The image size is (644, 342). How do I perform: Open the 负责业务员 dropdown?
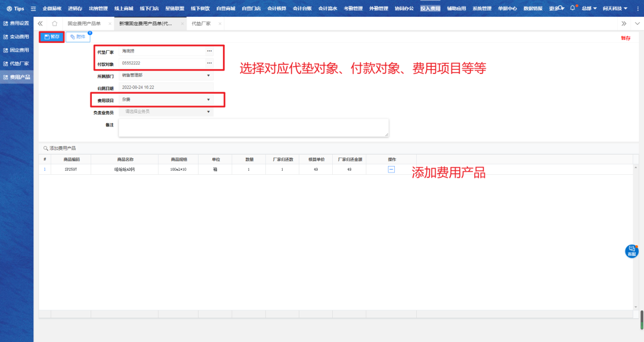click(x=209, y=112)
